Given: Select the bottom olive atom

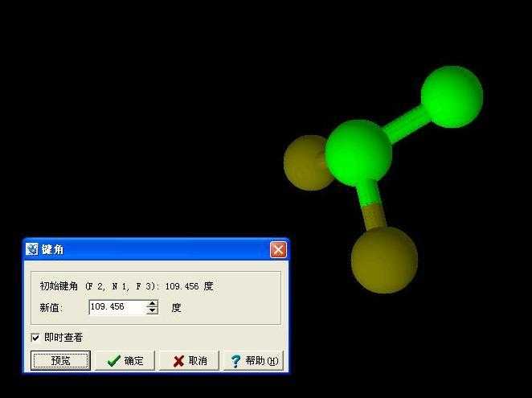Looking at the screenshot, I should (x=384, y=260).
